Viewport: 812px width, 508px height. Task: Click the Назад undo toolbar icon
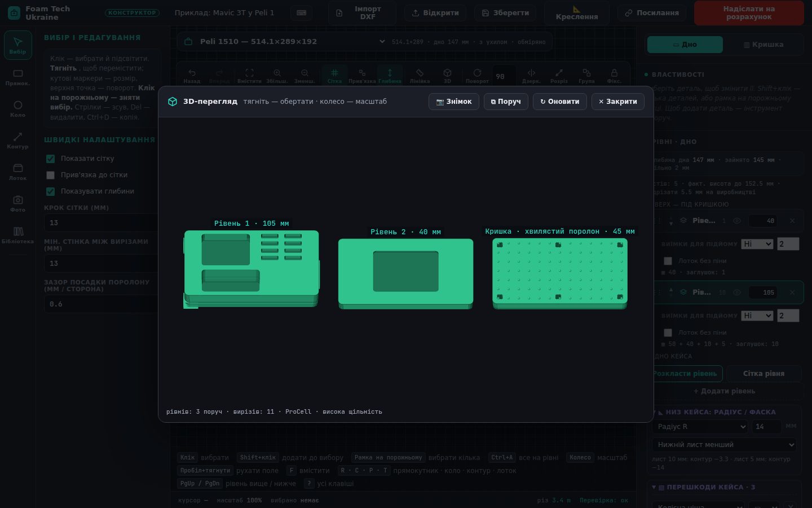(192, 76)
